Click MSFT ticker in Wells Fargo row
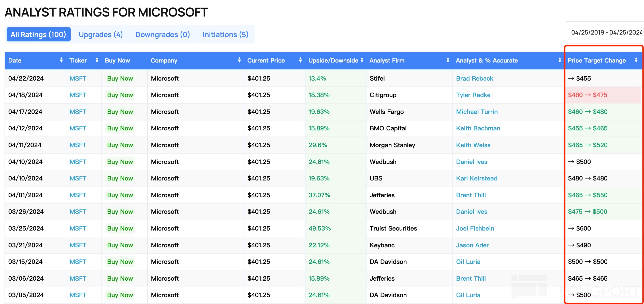This screenshot has width=644, height=304. pyautogui.click(x=78, y=112)
